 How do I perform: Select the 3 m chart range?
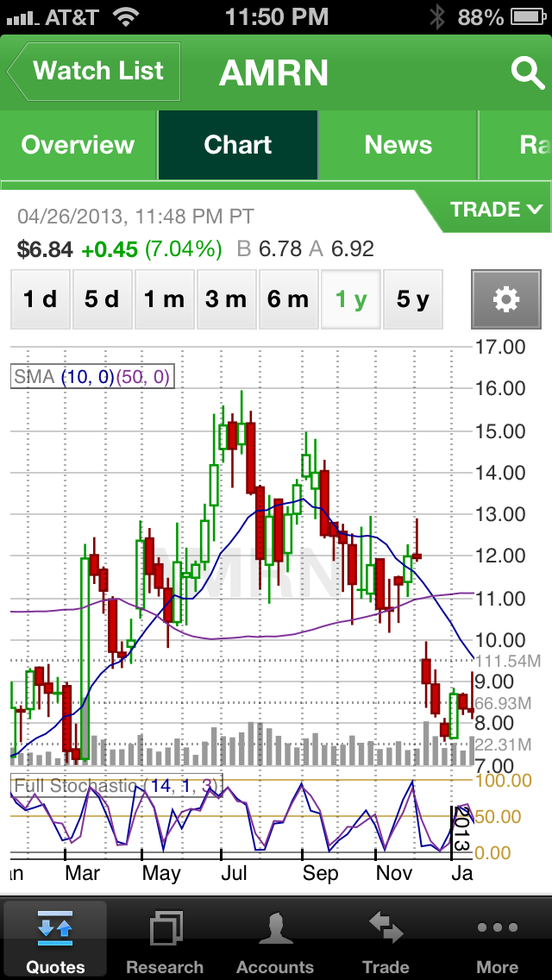coord(226,299)
